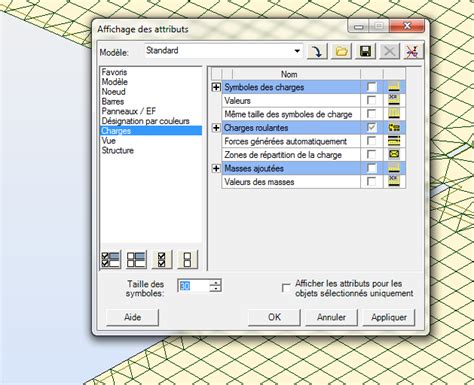Check Zones de répartition de la charge
The width and height of the screenshot is (474, 385).
tap(371, 154)
